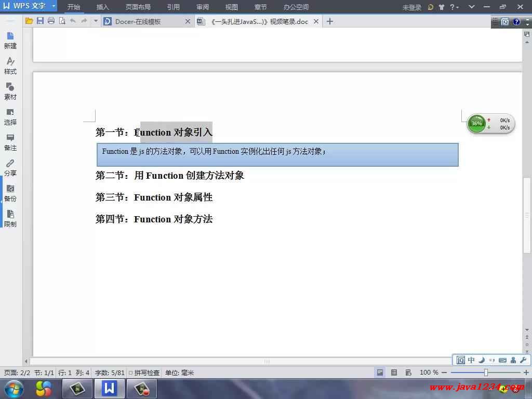This screenshot has width=532, height=399.
Task: Open the 页面布局 ribbon tab
Action: coord(138,7)
